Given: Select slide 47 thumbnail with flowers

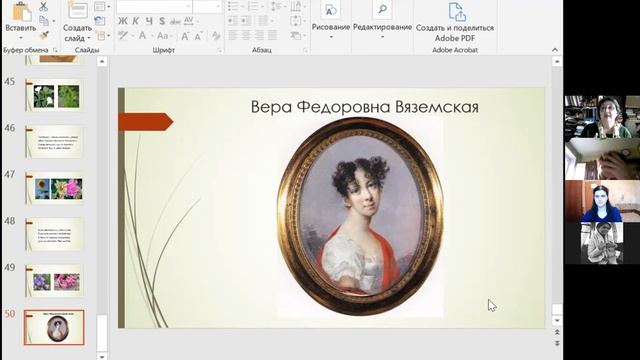Looking at the screenshot, I should (54, 189).
